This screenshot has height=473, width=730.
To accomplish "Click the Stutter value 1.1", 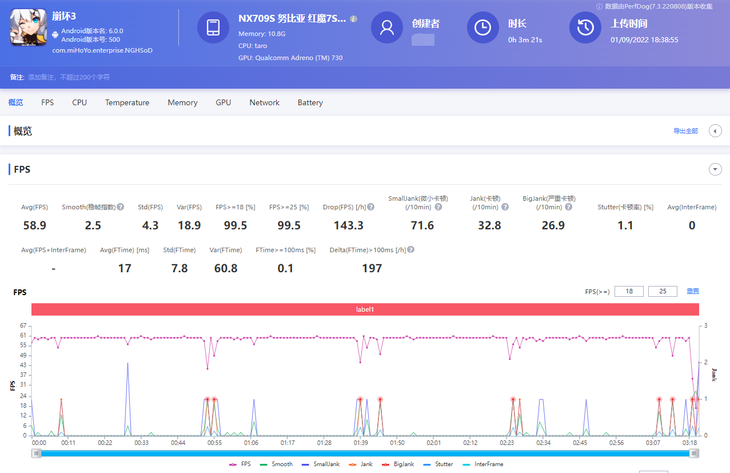I will [625, 225].
